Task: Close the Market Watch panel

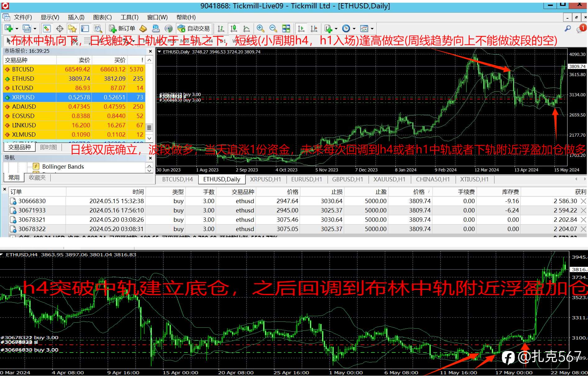Action: [x=150, y=51]
